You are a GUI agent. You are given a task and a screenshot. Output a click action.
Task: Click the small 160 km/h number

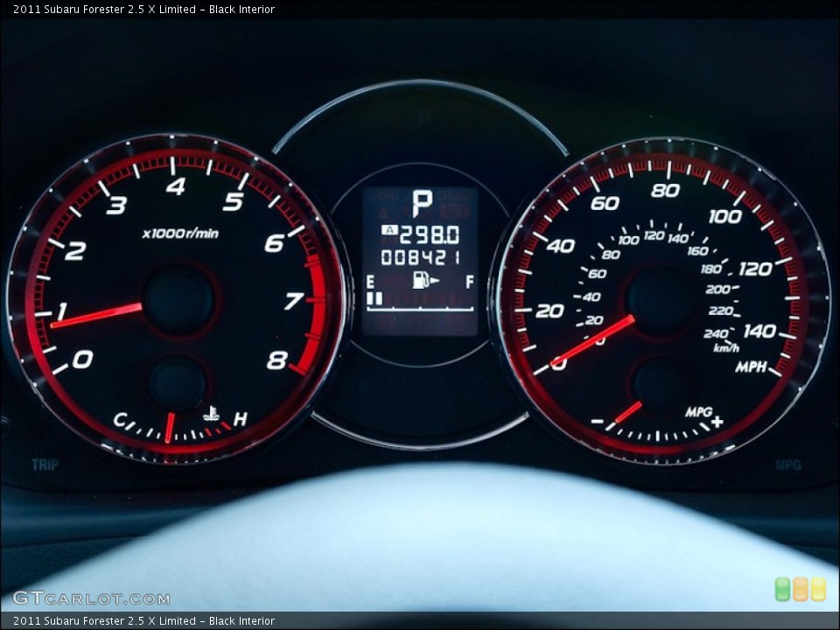[x=697, y=251]
